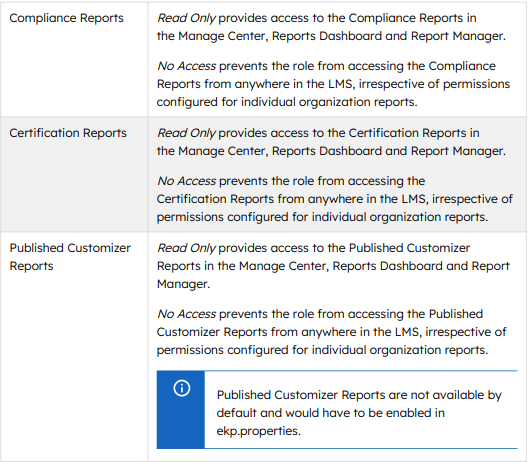This screenshot has height=462, width=529.
Task: Click 'No Access' in the Compliance Reports description
Action: coord(187,66)
